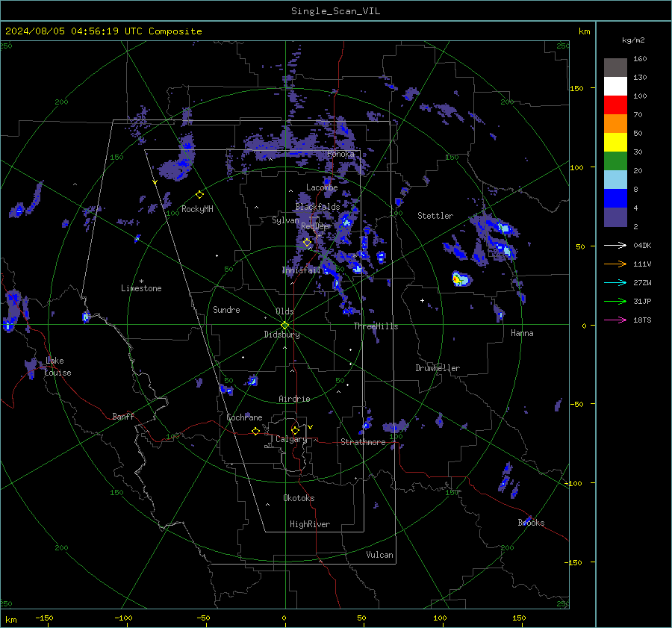This screenshot has width=672, height=628.
Task: Click the Cochrane city label
Action: point(244,417)
